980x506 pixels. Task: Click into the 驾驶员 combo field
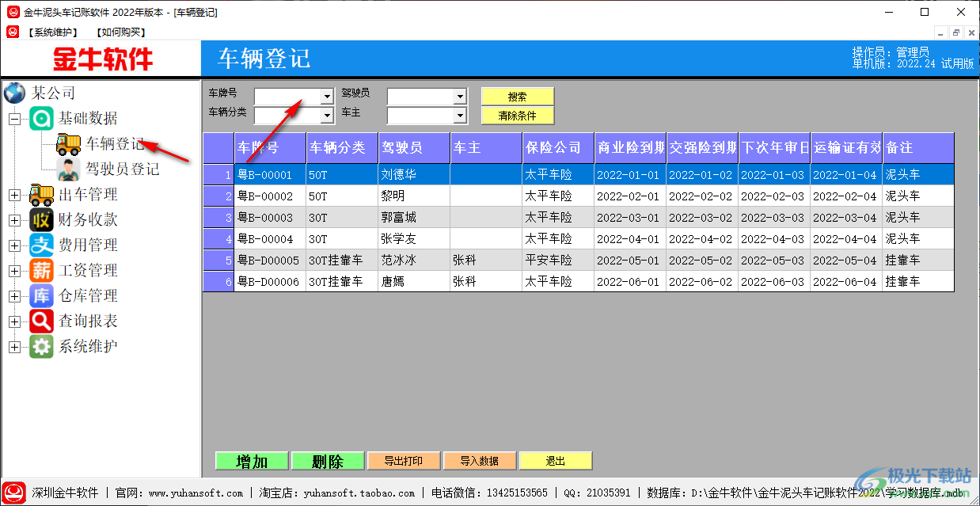tap(420, 96)
